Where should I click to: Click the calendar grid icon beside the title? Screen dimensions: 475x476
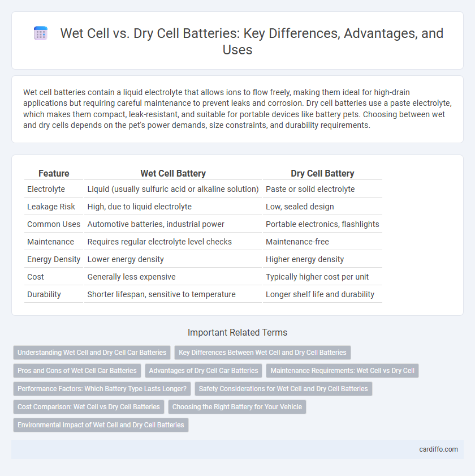click(41, 33)
